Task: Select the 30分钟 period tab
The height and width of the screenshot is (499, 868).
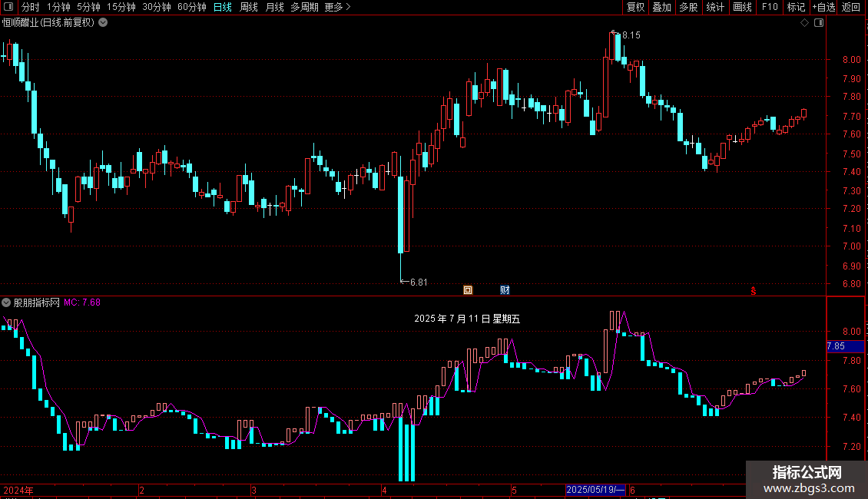Action: 157,7
